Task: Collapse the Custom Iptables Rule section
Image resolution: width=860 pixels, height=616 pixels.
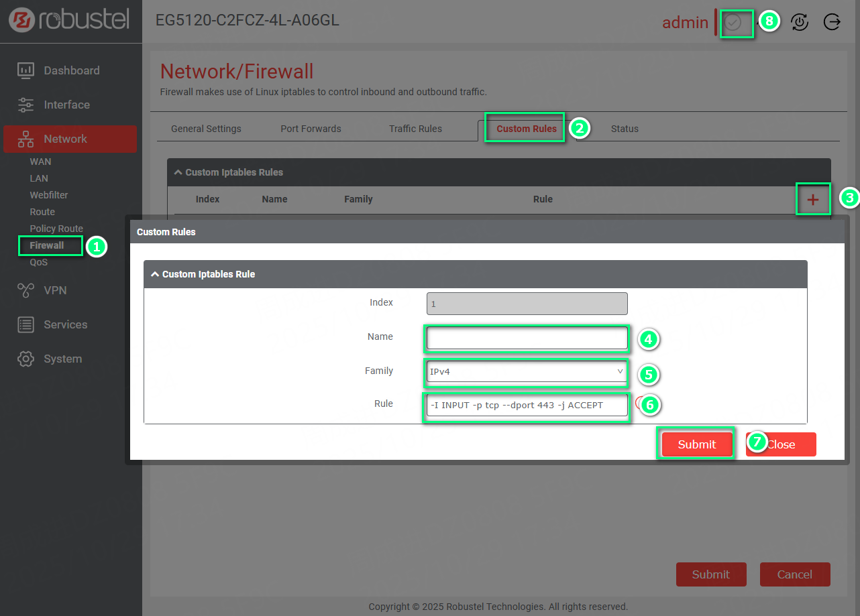Action: point(156,274)
